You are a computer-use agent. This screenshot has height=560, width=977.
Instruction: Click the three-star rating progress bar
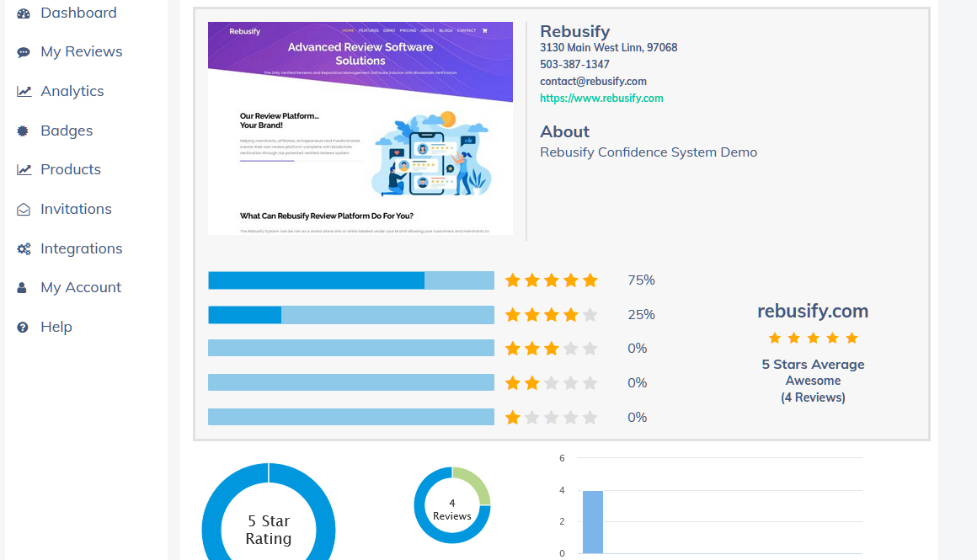[x=351, y=348]
